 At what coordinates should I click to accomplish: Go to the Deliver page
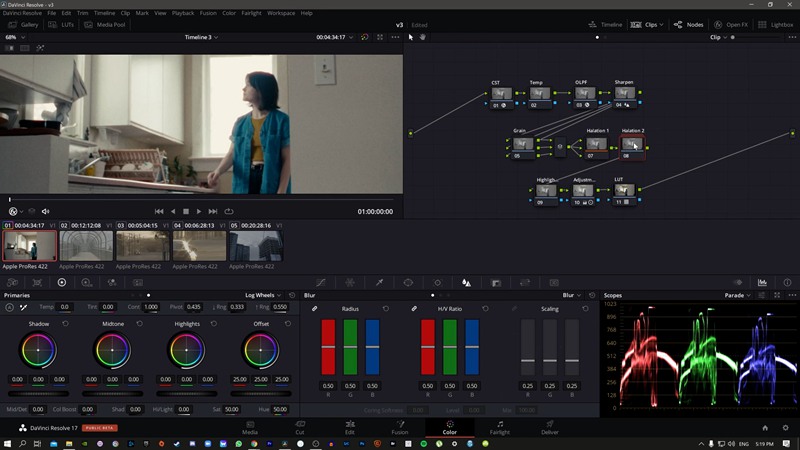(x=550, y=427)
